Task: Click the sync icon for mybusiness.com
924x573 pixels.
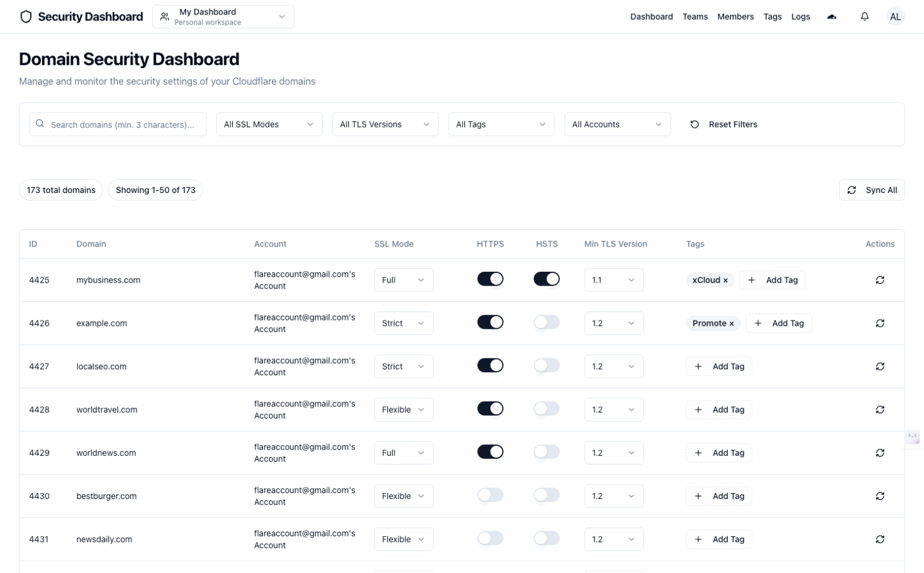Action: point(879,280)
